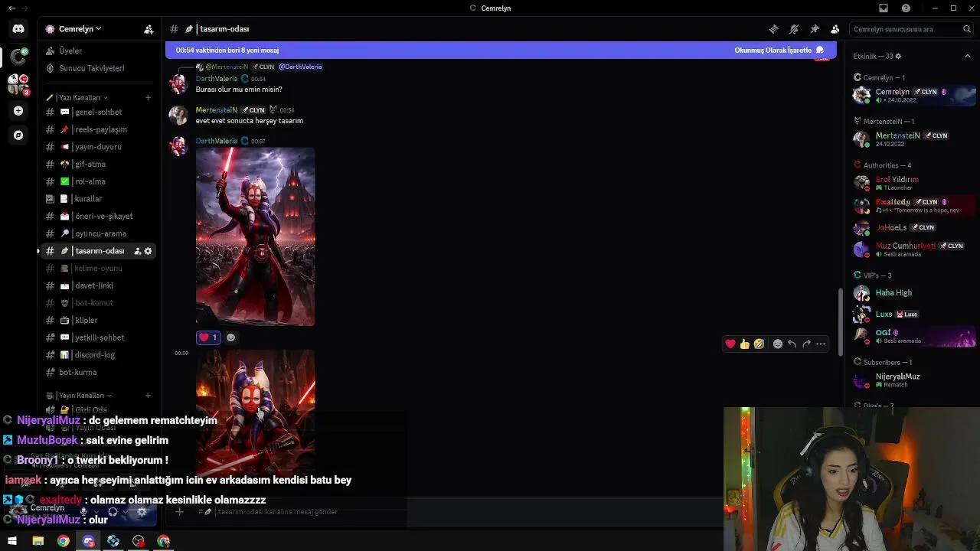The height and width of the screenshot is (551, 980).
Task: Forward the hovered message
Action: pos(806,344)
